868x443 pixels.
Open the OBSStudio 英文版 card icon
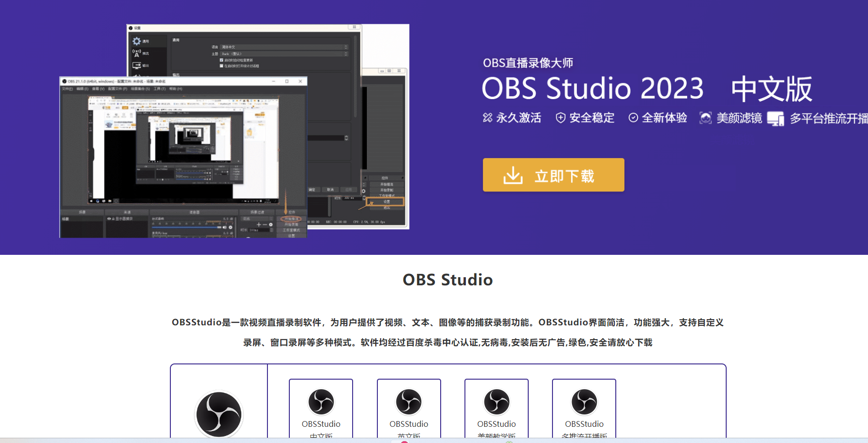click(x=409, y=402)
